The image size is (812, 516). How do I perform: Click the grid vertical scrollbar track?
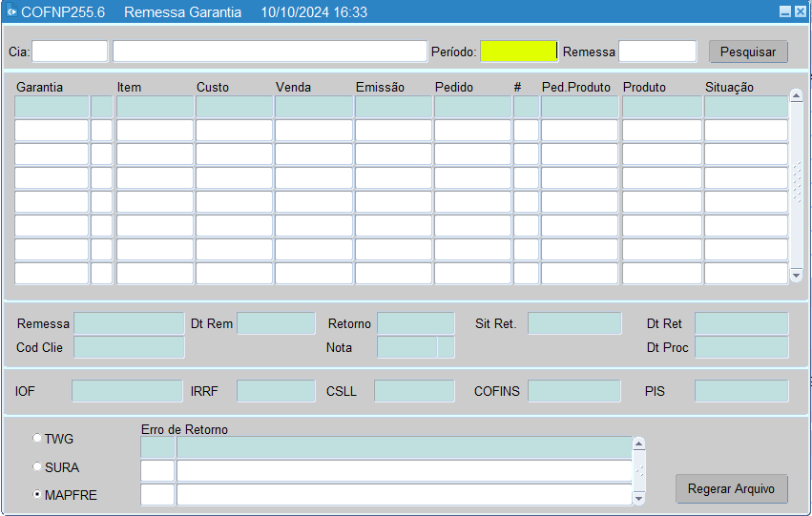pos(796,181)
